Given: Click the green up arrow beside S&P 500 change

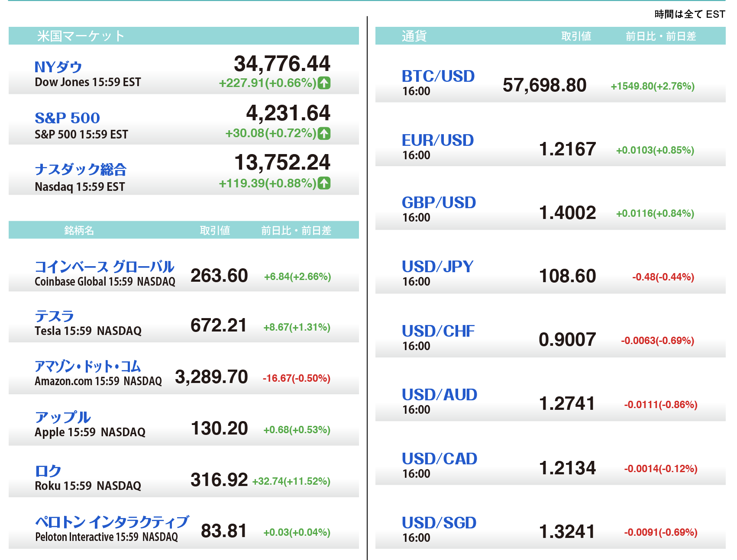Looking at the screenshot, I should click(324, 133).
